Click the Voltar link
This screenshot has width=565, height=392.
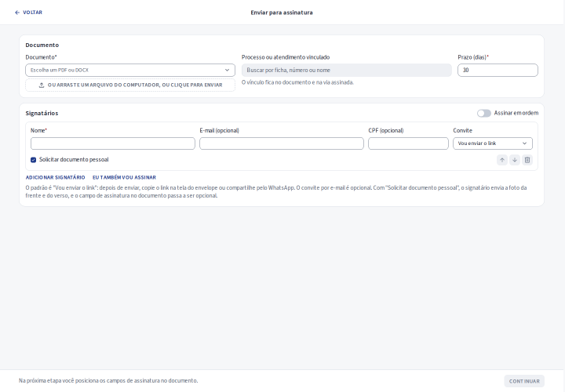28,13
